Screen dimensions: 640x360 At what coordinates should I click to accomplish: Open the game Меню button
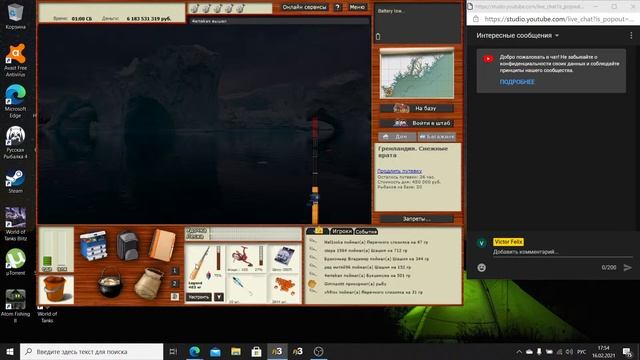(x=357, y=7)
